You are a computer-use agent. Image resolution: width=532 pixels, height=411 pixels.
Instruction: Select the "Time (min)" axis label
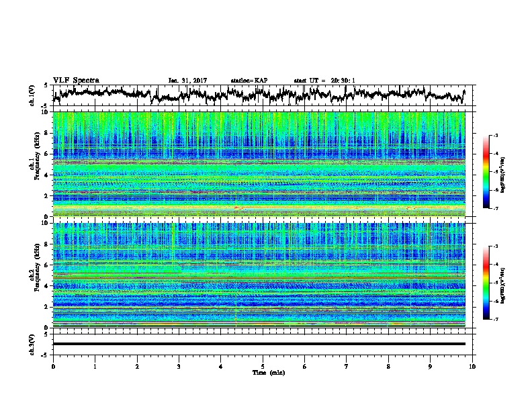coord(269,373)
